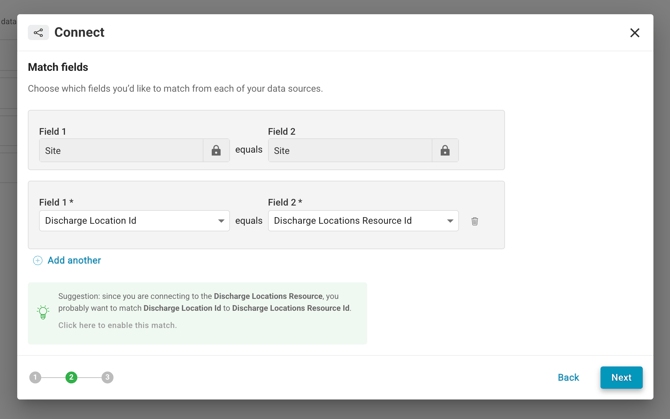Screen dimensions: 670x419
Task: Open the Discharge Location Id dropdown
Action: pyautogui.click(x=133, y=221)
